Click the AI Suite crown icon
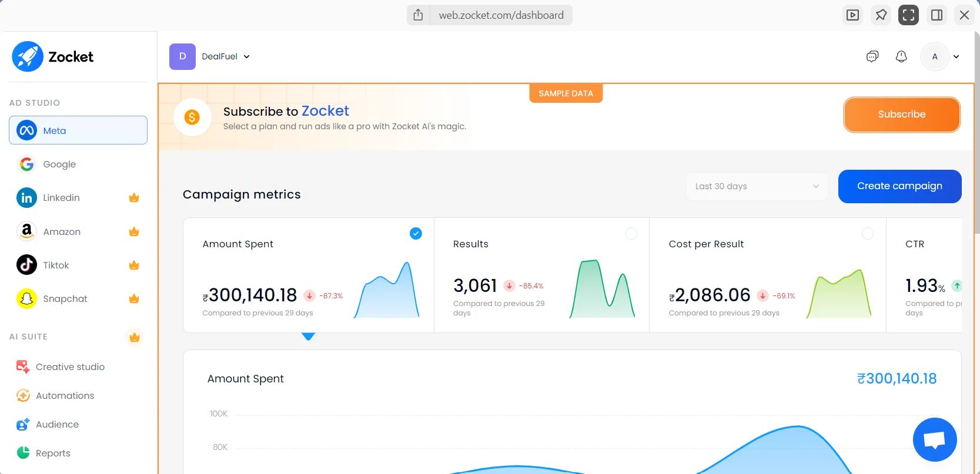 135,337
